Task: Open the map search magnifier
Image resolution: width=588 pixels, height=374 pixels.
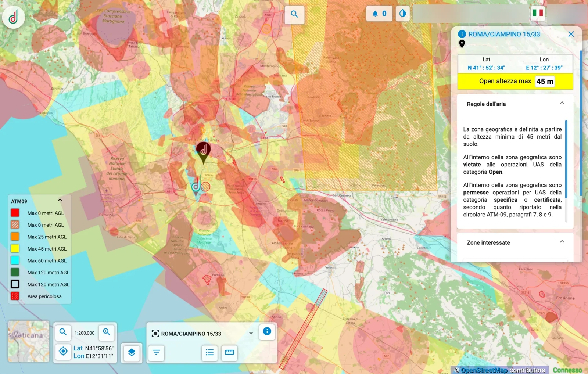Action: coord(294,14)
